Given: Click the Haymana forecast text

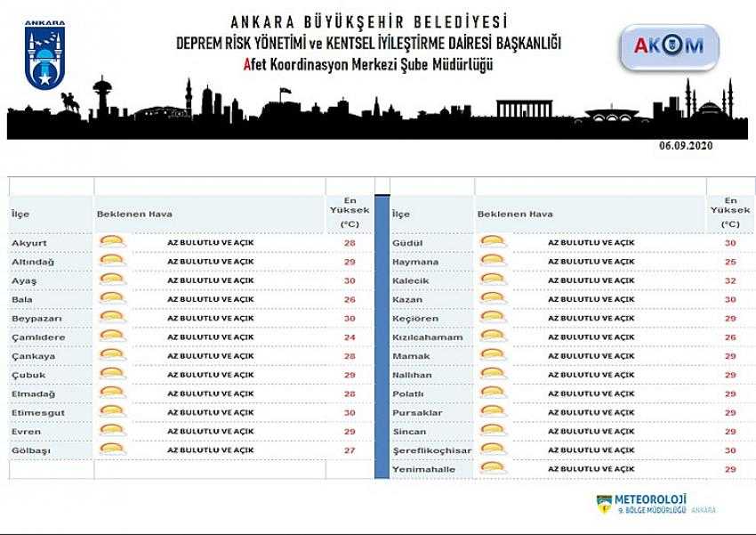Looking at the screenshot, I should coord(591,262).
